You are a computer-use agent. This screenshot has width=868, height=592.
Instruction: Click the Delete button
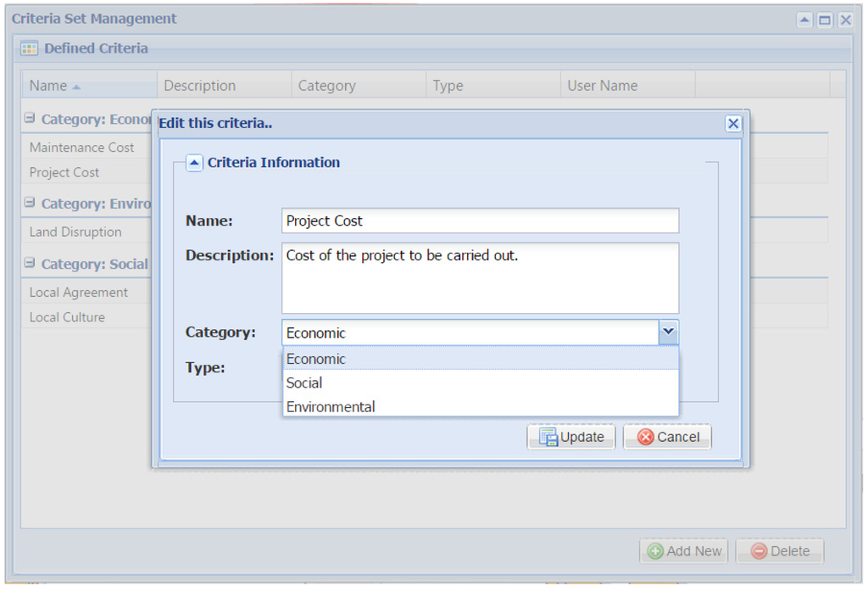tap(780, 551)
